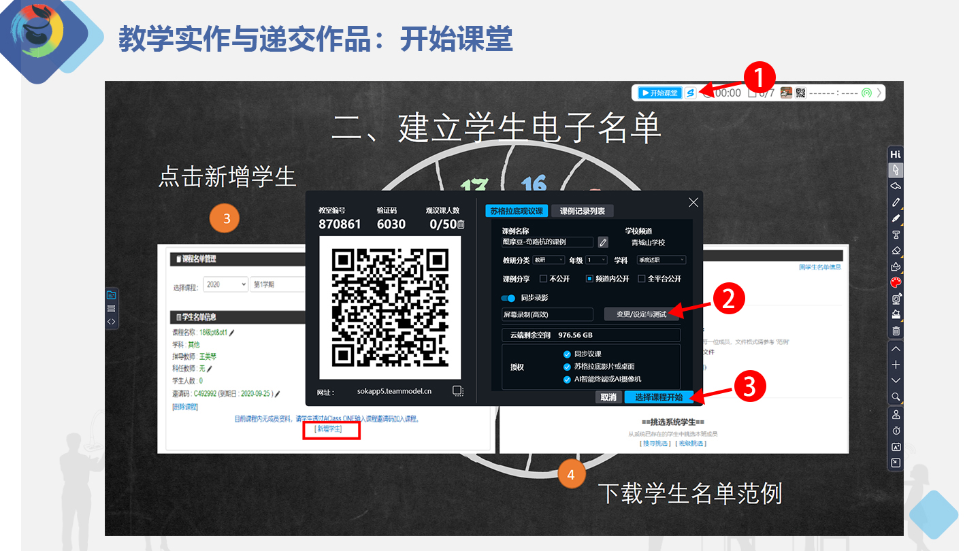Open the red color palette
The width and height of the screenshot is (980, 551).
pos(896,282)
